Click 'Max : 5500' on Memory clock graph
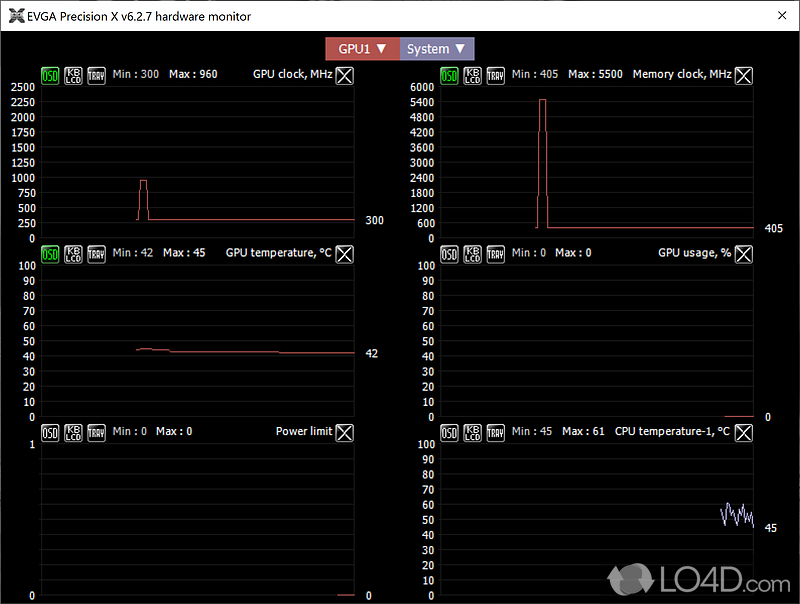This screenshot has width=800, height=604. pos(595,74)
